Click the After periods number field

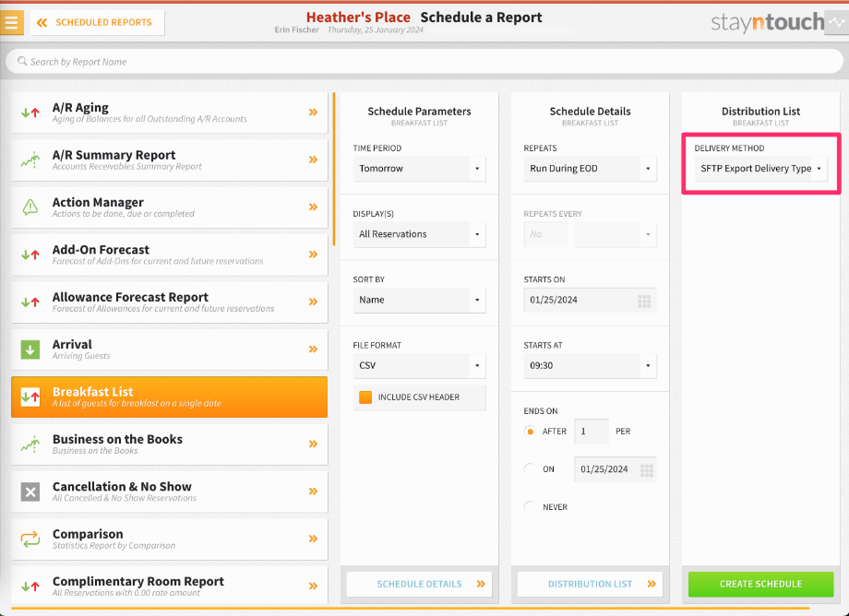[x=592, y=432]
